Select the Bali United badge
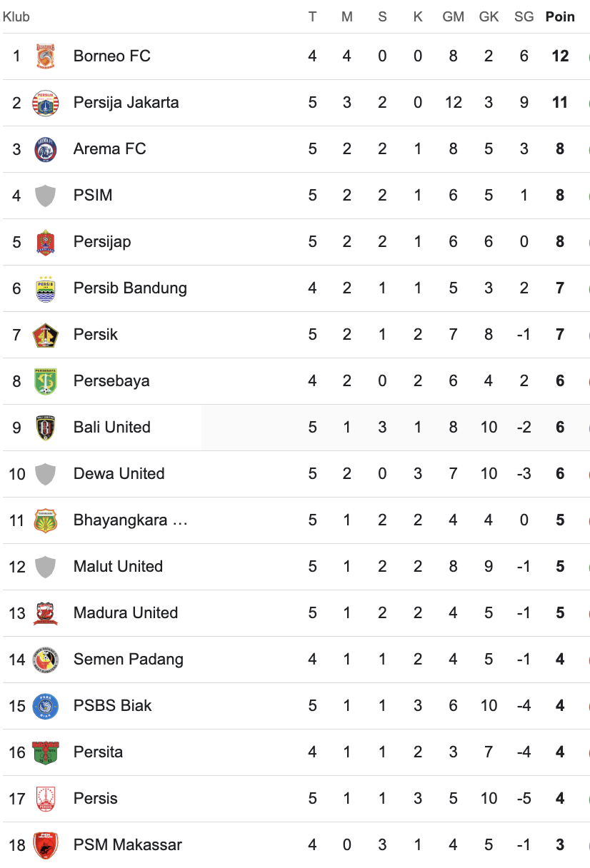 click(x=46, y=428)
